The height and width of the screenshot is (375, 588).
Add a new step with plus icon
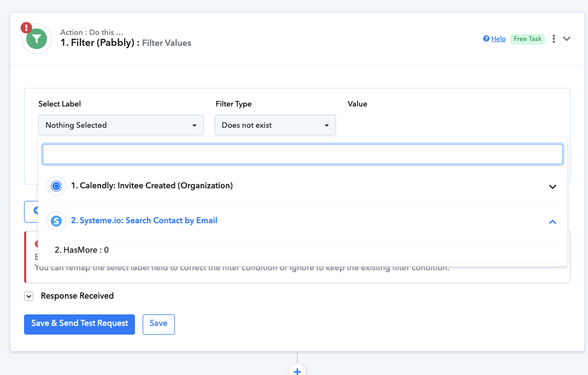click(x=297, y=371)
